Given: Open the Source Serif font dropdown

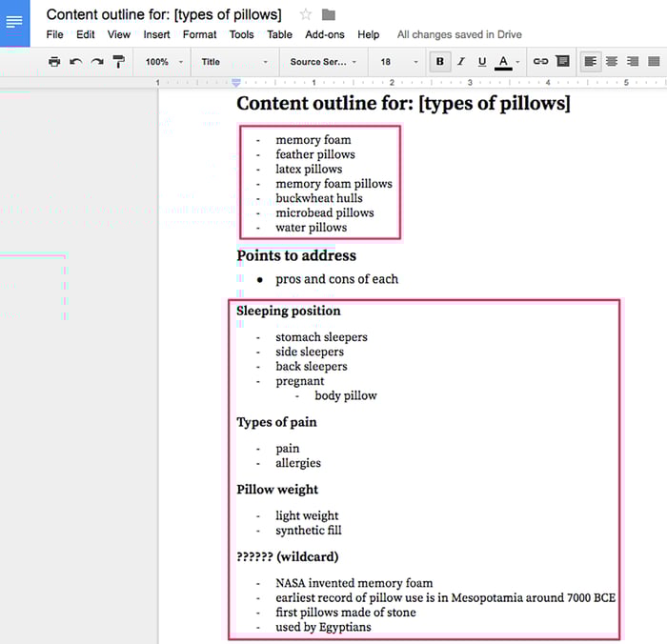Looking at the screenshot, I should (x=323, y=62).
